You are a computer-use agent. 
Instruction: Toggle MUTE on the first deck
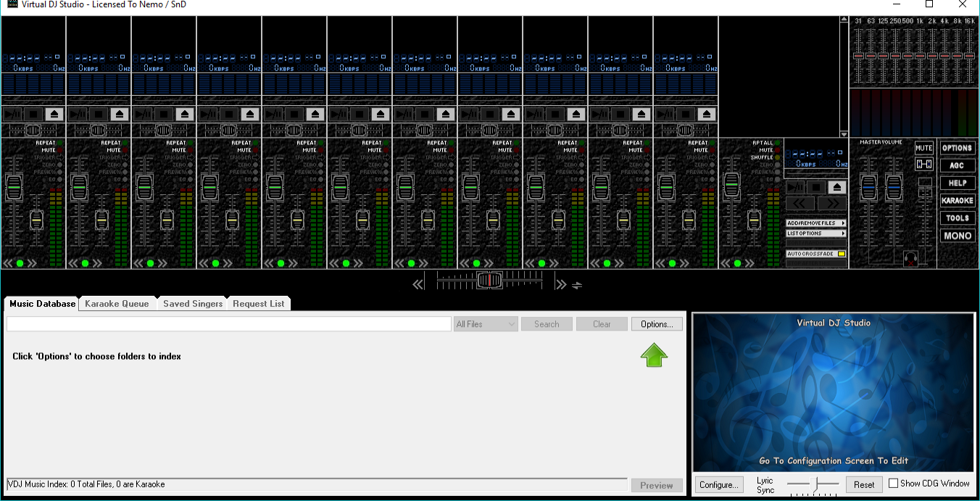coord(52,150)
